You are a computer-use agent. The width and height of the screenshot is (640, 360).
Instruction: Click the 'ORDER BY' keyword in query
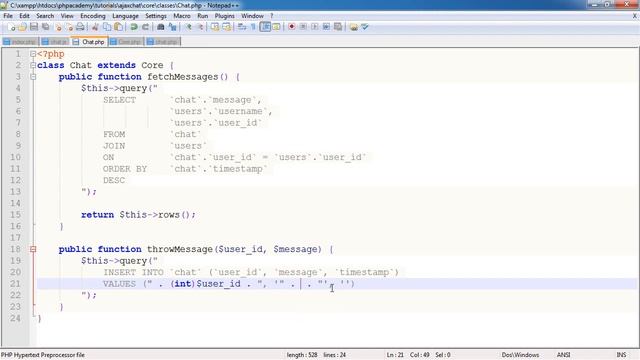coord(124,169)
